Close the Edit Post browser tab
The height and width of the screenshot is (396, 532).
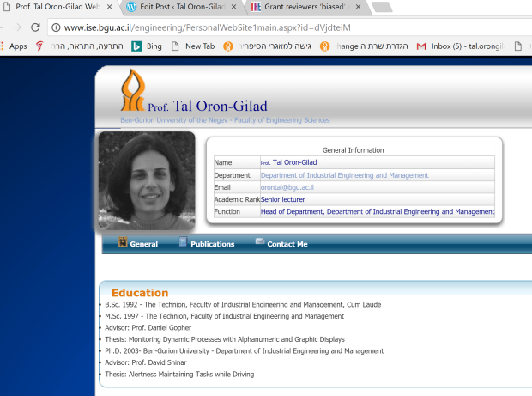(233, 7)
